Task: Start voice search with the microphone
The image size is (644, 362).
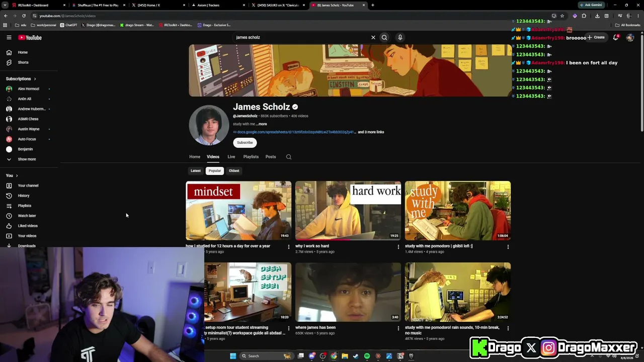Action: coord(400,37)
